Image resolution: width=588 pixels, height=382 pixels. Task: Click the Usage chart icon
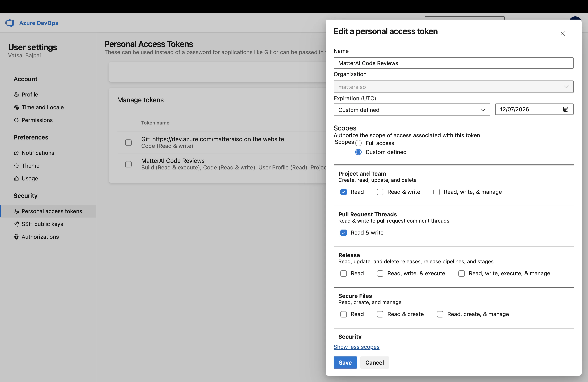pos(16,178)
